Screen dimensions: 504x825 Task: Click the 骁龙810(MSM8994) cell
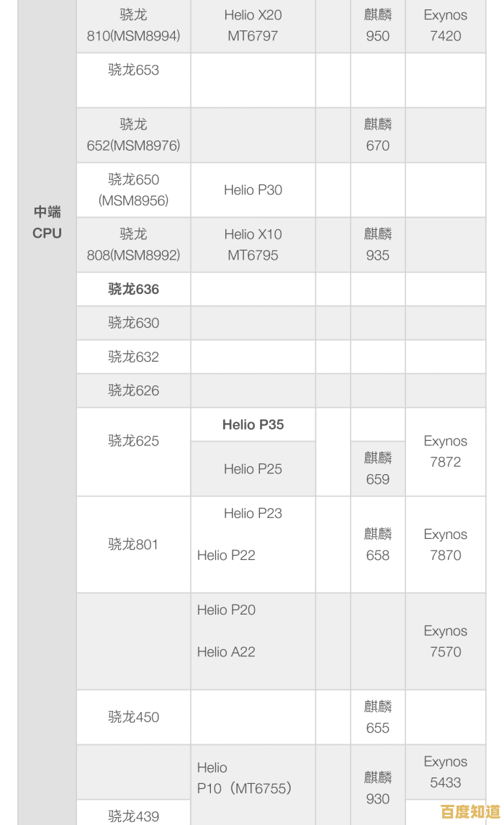[133, 25]
